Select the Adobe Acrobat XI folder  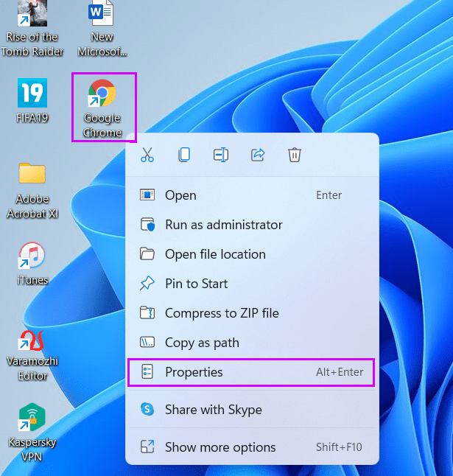pyautogui.click(x=32, y=191)
